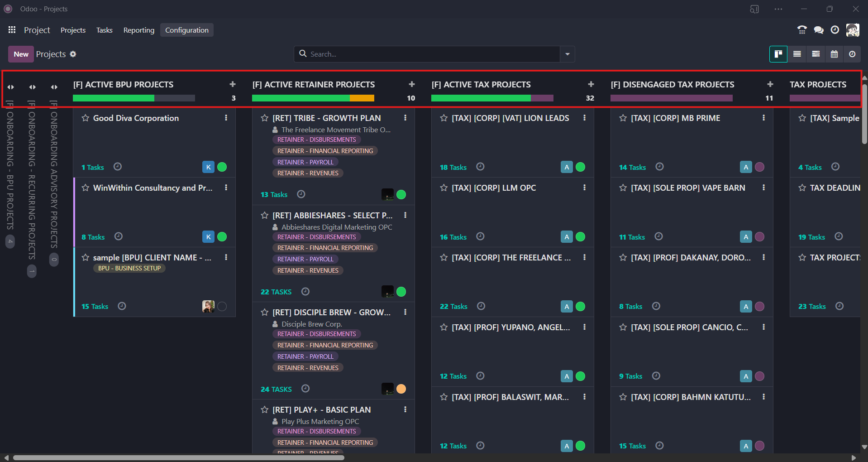868x462 pixels.
Task: Open the Reporting menu
Action: 138,30
